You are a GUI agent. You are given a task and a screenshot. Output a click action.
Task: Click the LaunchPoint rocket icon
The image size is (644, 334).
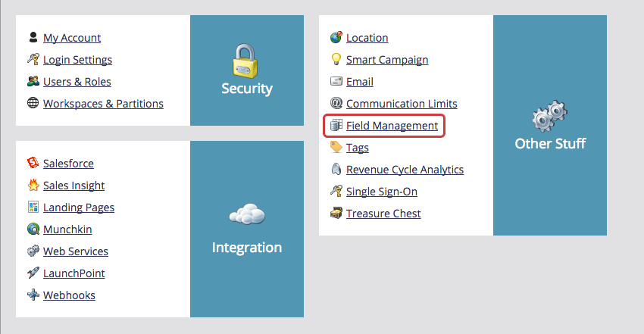point(33,273)
